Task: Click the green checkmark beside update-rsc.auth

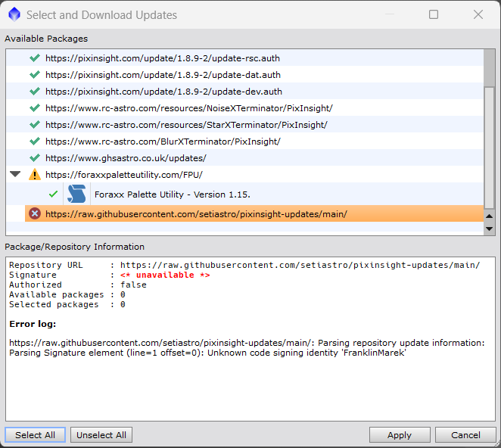Action: [x=35, y=58]
